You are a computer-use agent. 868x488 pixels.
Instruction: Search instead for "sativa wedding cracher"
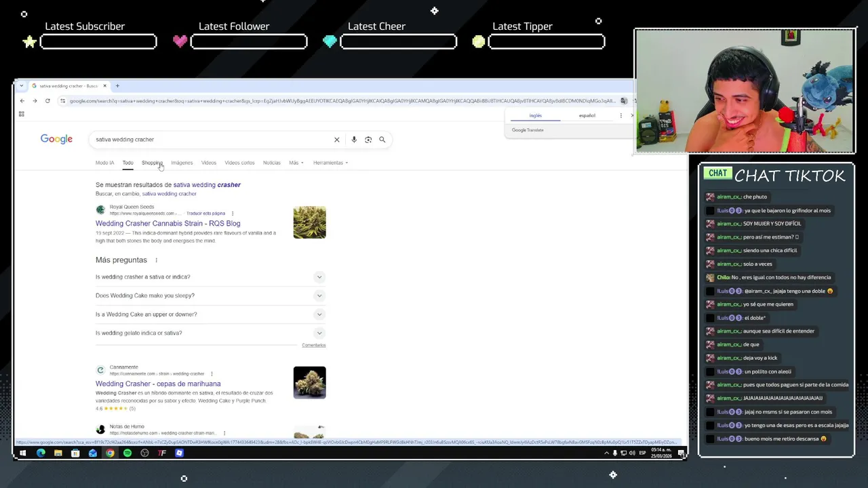[169, 194]
